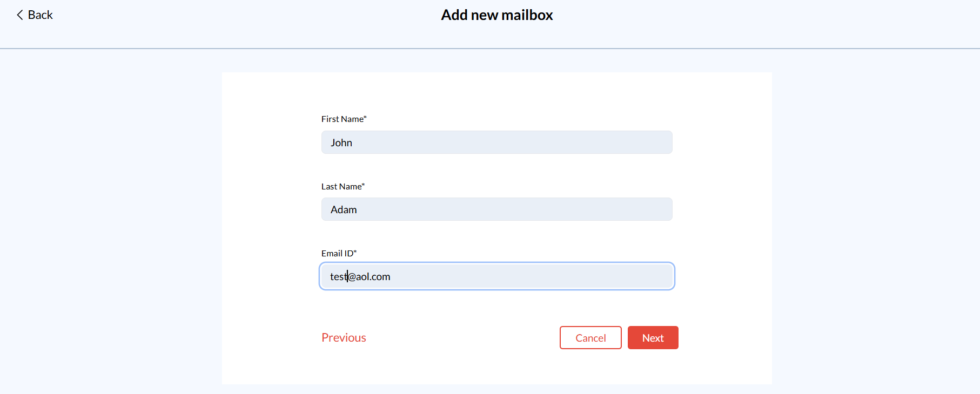
Task: Click ".com" in the email address
Action: click(380, 277)
